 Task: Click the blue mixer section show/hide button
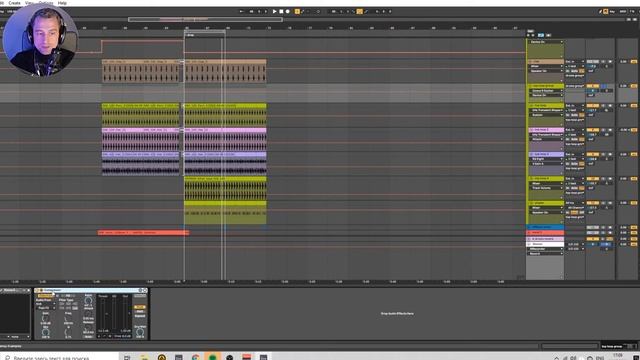pyautogui.click(x=541, y=35)
